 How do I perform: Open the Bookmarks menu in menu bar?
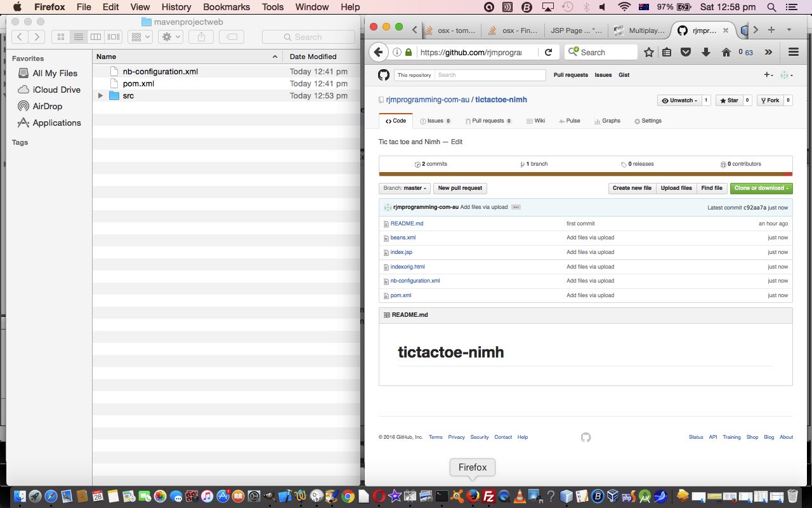(226, 7)
